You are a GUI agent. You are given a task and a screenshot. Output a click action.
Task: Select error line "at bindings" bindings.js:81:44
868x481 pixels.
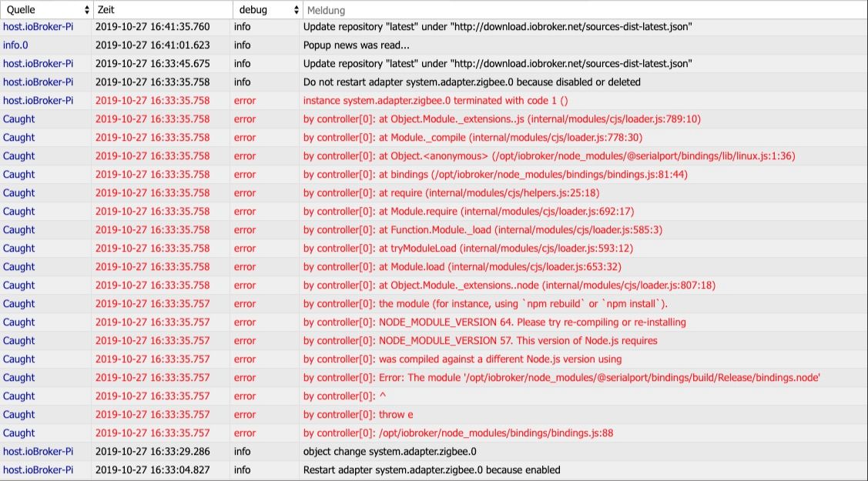pyautogui.click(x=495, y=174)
